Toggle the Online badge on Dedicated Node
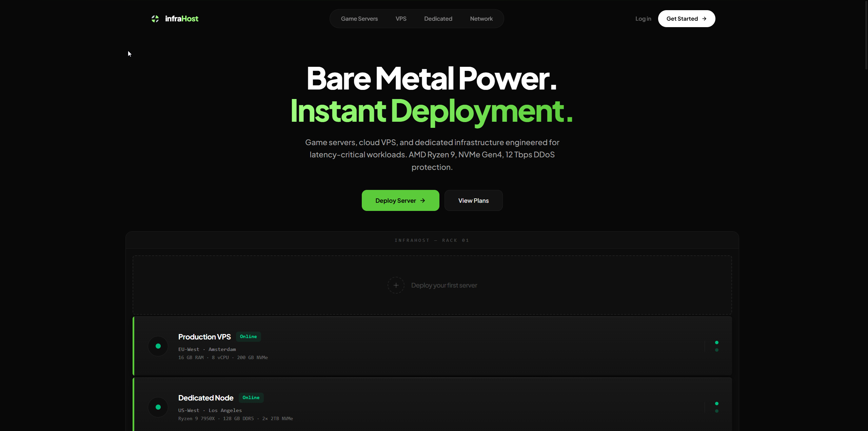Screen dimensions: 868x431 (x=251, y=397)
